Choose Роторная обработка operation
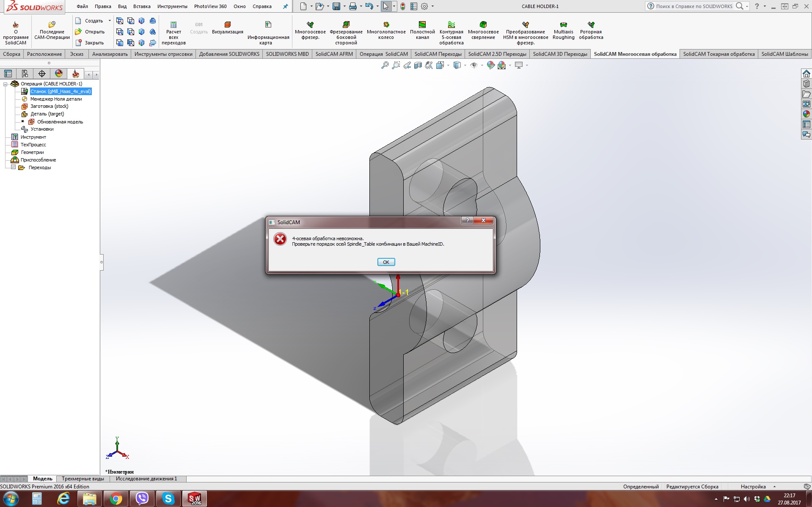This screenshot has height=507, width=812. click(591, 30)
